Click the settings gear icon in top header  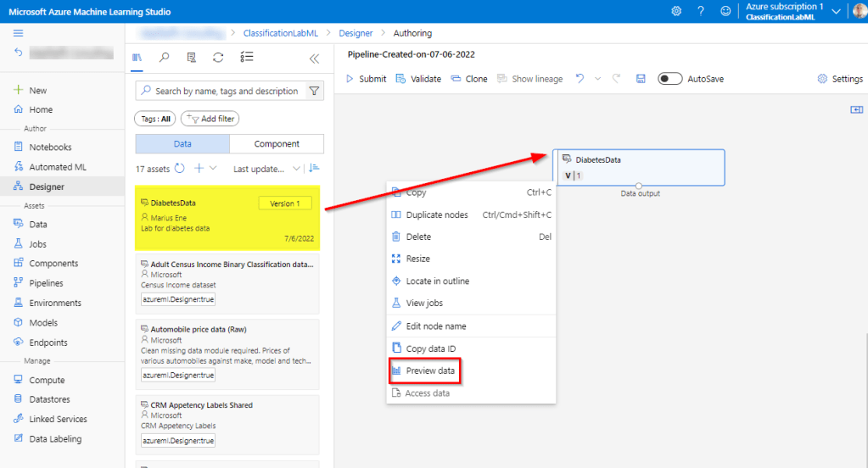click(x=676, y=11)
